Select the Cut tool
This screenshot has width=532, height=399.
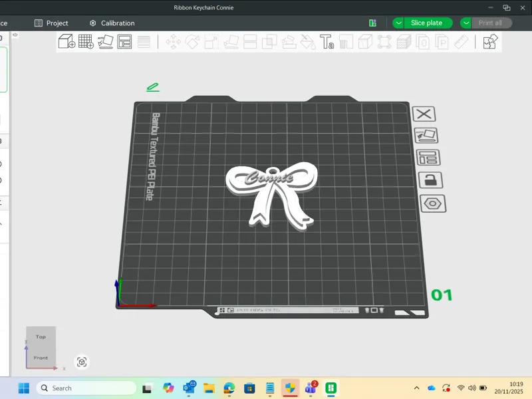click(250, 42)
